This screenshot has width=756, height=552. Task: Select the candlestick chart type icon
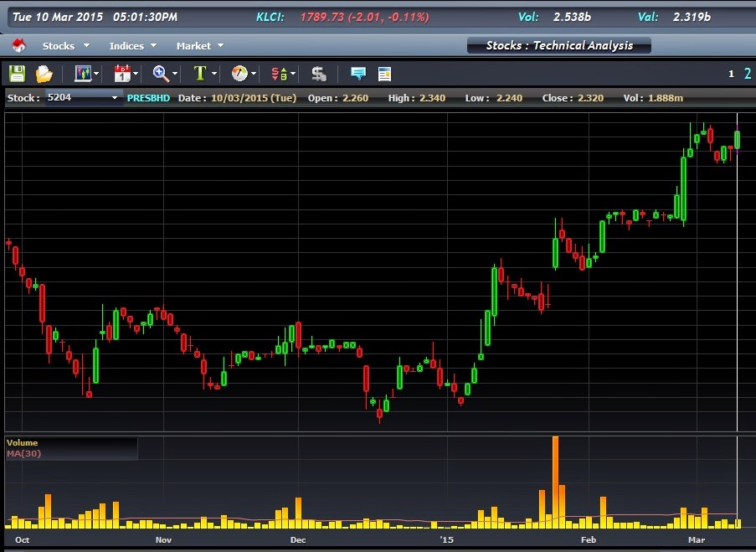tap(83, 74)
